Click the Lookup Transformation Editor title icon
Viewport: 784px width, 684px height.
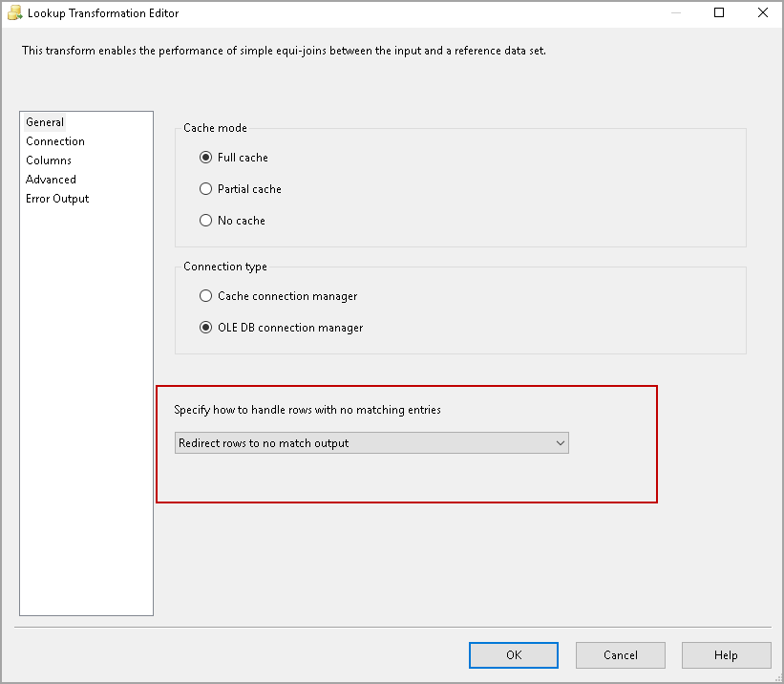[x=14, y=13]
